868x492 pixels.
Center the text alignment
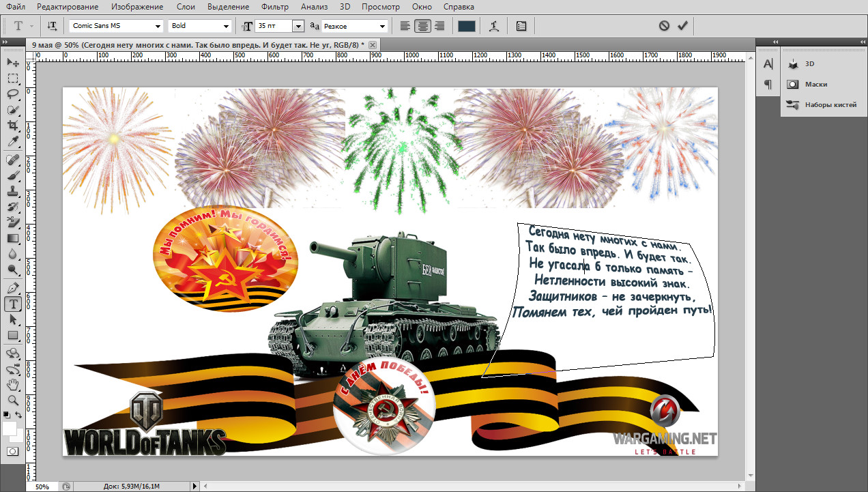point(422,26)
